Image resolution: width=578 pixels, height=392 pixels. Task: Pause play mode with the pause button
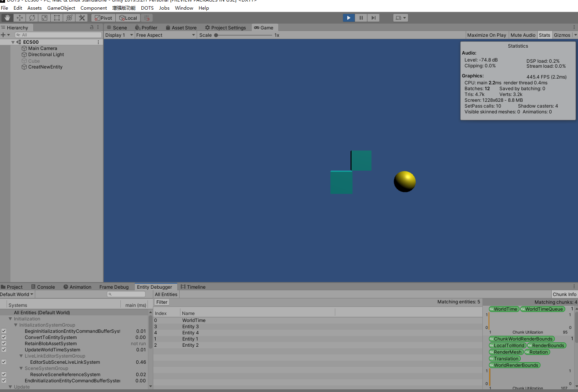[x=361, y=17]
